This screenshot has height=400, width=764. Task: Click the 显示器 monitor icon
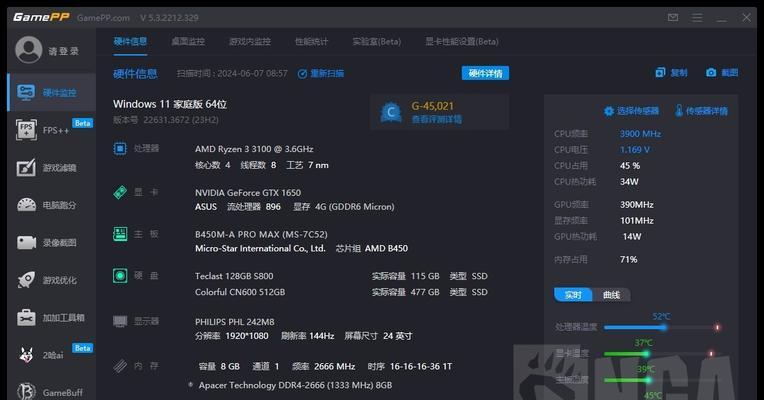click(120, 321)
